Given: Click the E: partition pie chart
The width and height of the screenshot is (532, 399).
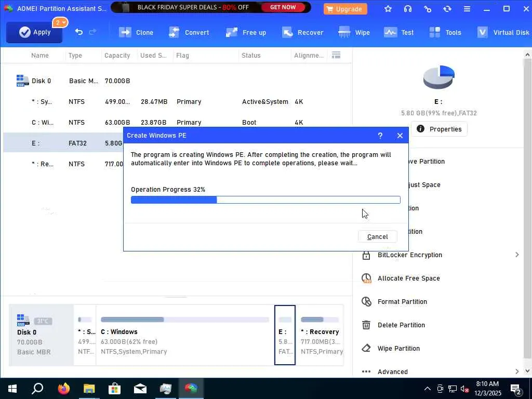Looking at the screenshot, I should (438, 77).
